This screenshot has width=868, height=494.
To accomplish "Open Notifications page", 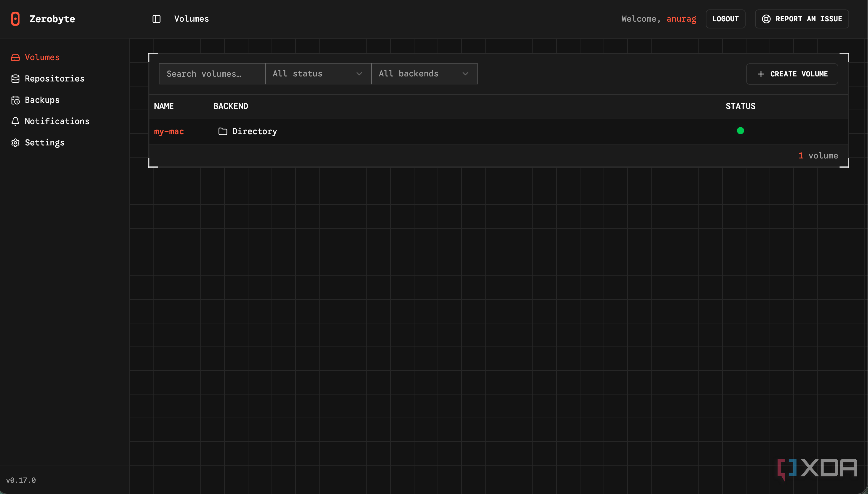I will pos(50,121).
